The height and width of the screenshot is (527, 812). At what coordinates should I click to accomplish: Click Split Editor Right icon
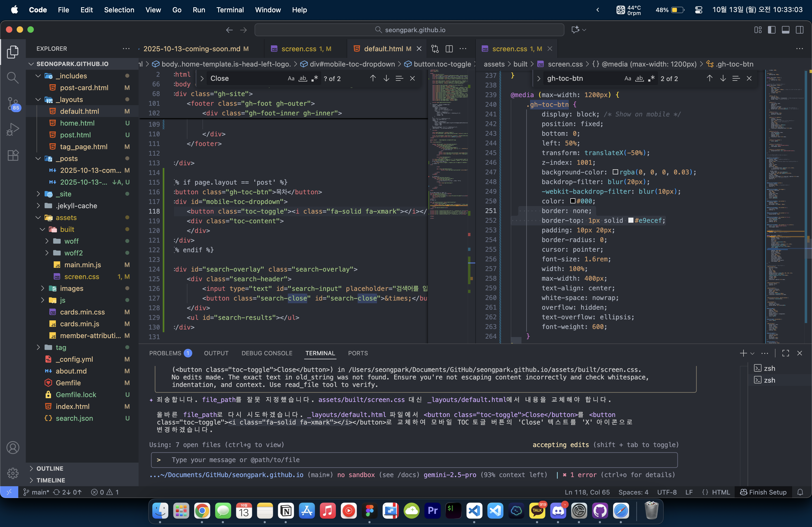449,49
